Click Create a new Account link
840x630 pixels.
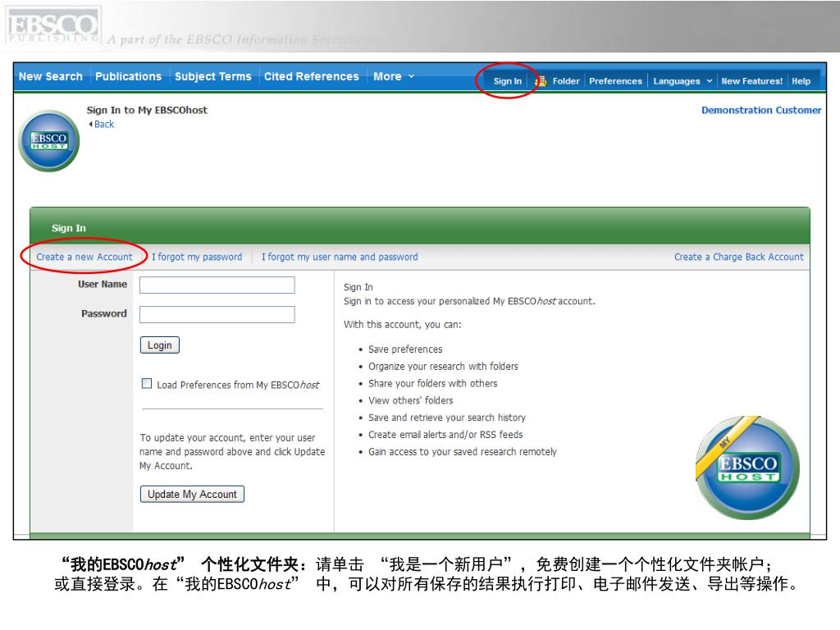(84, 257)
